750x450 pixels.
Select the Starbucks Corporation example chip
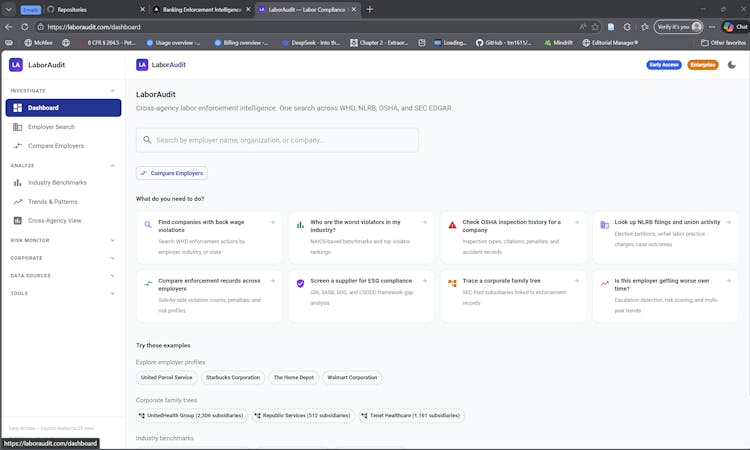click(231, 378)
